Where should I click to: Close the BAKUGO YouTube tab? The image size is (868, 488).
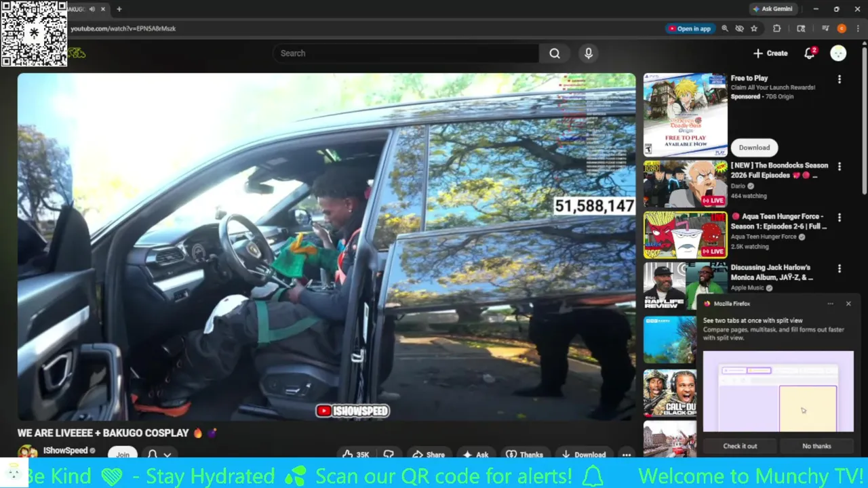tap(103, 9)
